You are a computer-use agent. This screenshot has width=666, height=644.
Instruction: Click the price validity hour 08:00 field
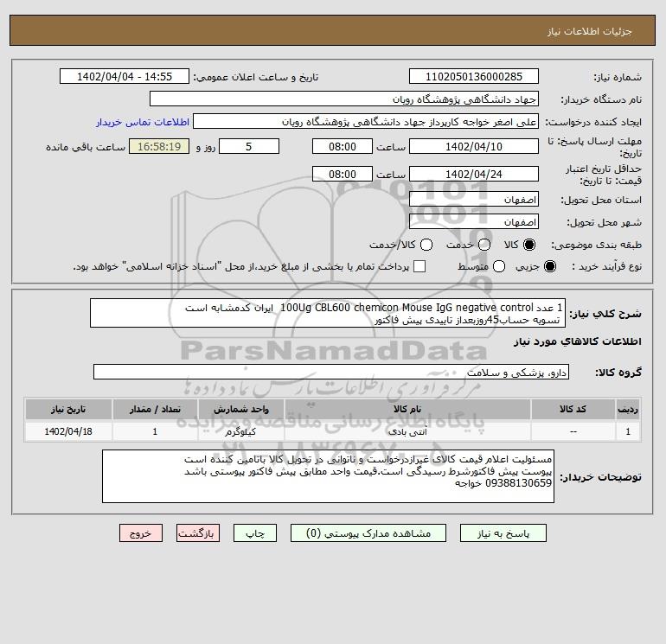(343, 174)
